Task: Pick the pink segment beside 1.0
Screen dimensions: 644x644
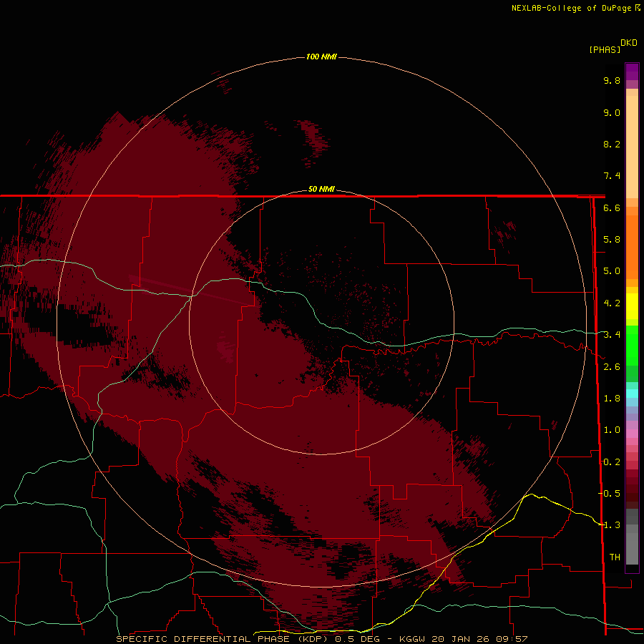Action: point(632,434)
